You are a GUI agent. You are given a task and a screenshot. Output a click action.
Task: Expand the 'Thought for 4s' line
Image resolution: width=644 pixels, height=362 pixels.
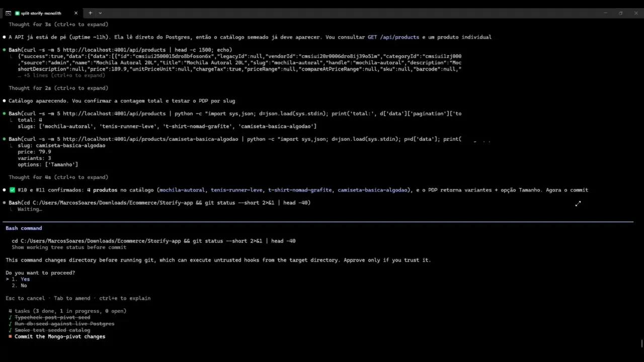tap(58, 177)
